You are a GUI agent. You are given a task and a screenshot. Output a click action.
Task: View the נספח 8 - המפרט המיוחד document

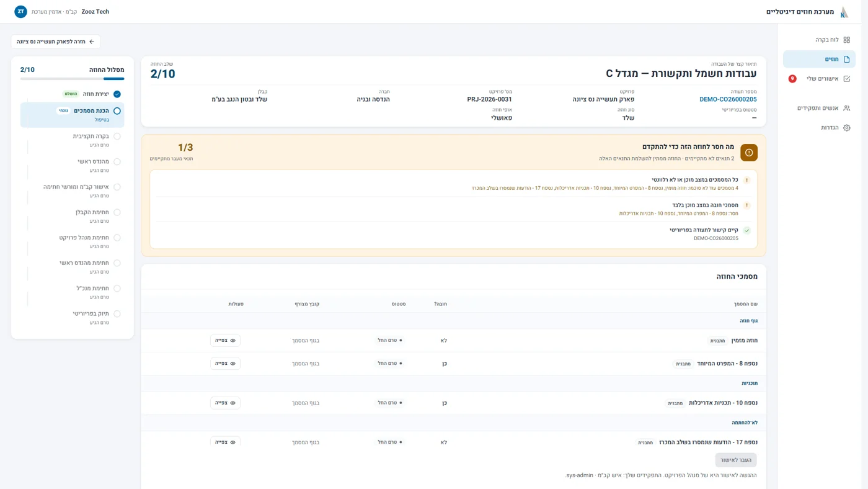(225, 364)
